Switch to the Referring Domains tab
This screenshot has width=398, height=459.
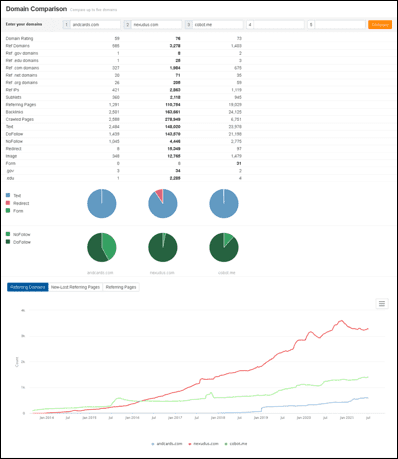[28, 287]
